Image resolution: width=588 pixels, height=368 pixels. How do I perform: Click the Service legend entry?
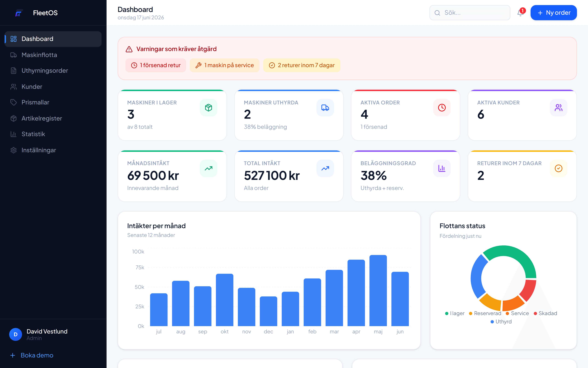517,313
